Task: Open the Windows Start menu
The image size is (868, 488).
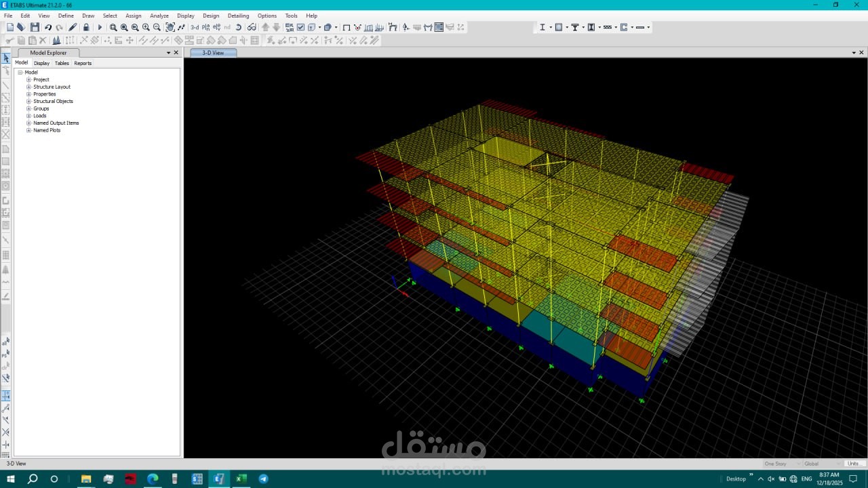Action: 11,479
